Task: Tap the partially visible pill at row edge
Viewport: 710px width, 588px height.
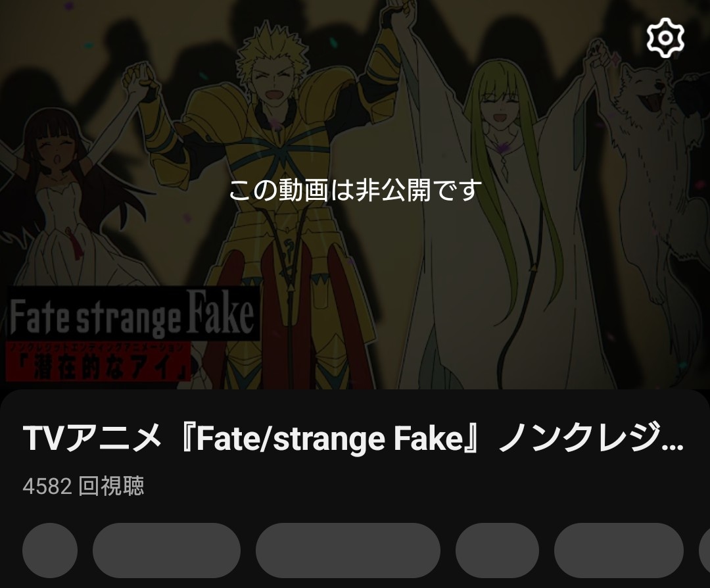Action: pyautogui.click(x=705, y=551)
